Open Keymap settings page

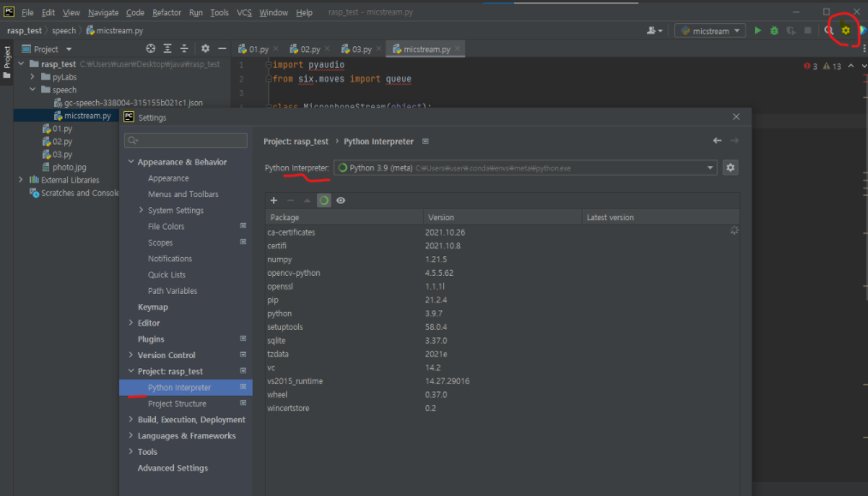click(x=153, y=307)
